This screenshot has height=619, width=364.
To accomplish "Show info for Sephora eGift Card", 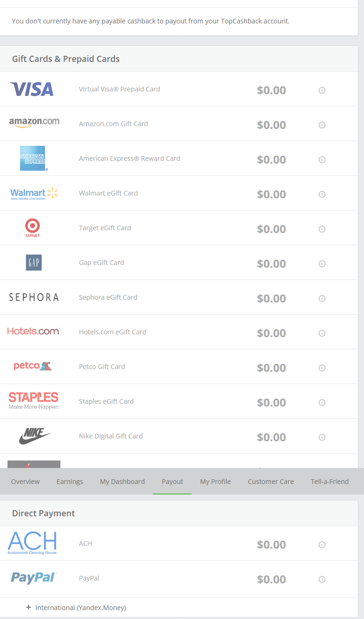I will click(x=322, y=298).
